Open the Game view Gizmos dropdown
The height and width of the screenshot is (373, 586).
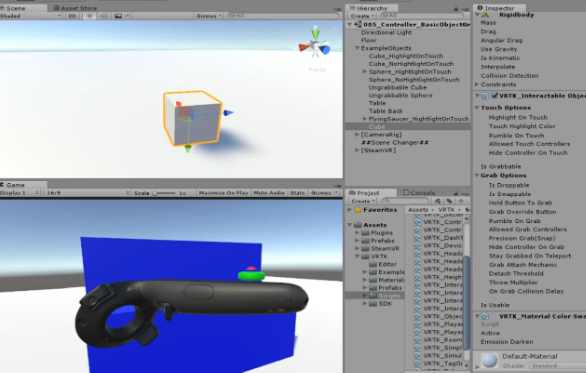324,193
